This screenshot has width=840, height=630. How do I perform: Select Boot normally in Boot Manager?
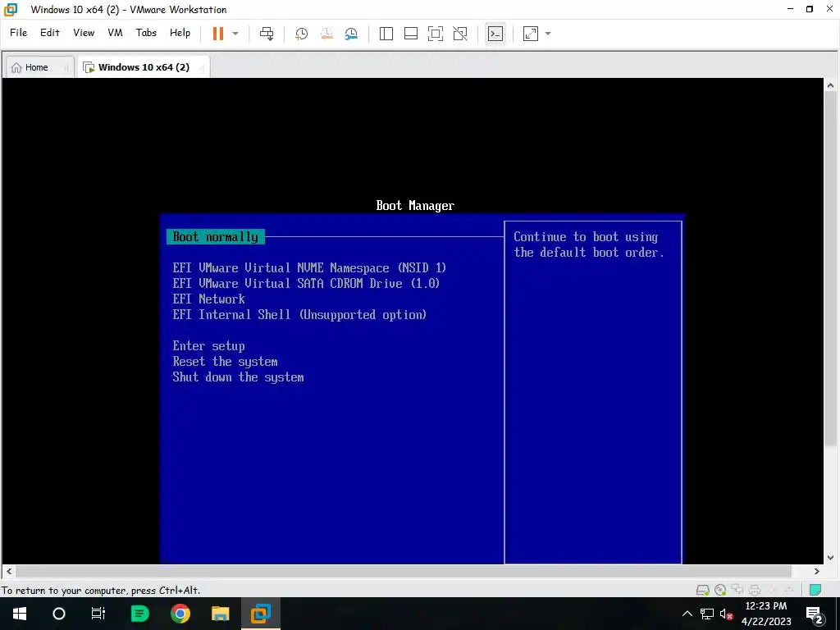pos(216,237)
